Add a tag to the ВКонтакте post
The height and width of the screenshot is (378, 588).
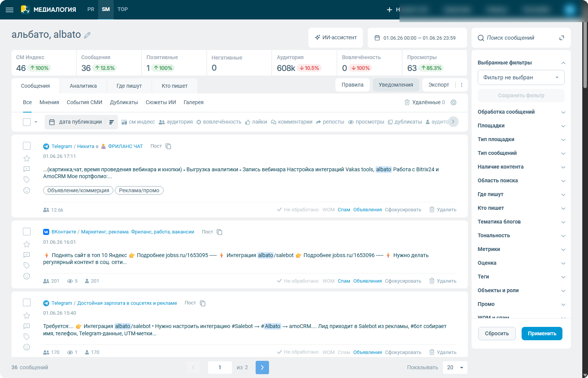tap(27, 265)
